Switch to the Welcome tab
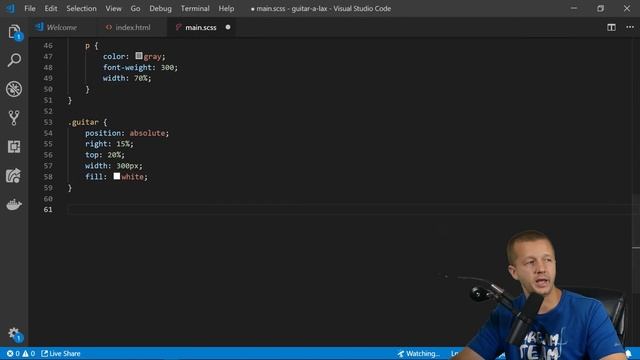This screenshot has height=360, width=640. pos(61,27)
